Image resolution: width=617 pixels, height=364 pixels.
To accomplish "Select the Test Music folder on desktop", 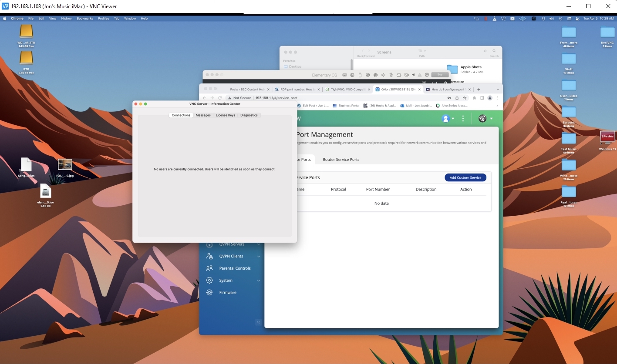I will click(569, 143).
